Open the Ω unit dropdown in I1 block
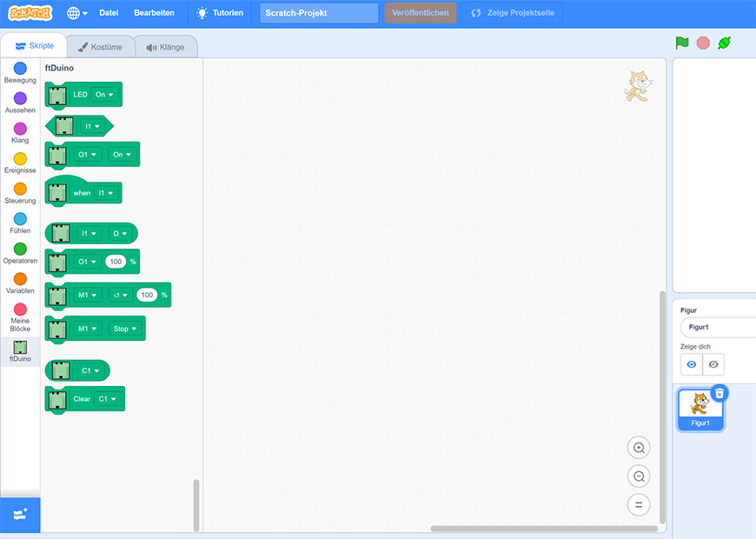756x539 pixels. tap(119, 233)
